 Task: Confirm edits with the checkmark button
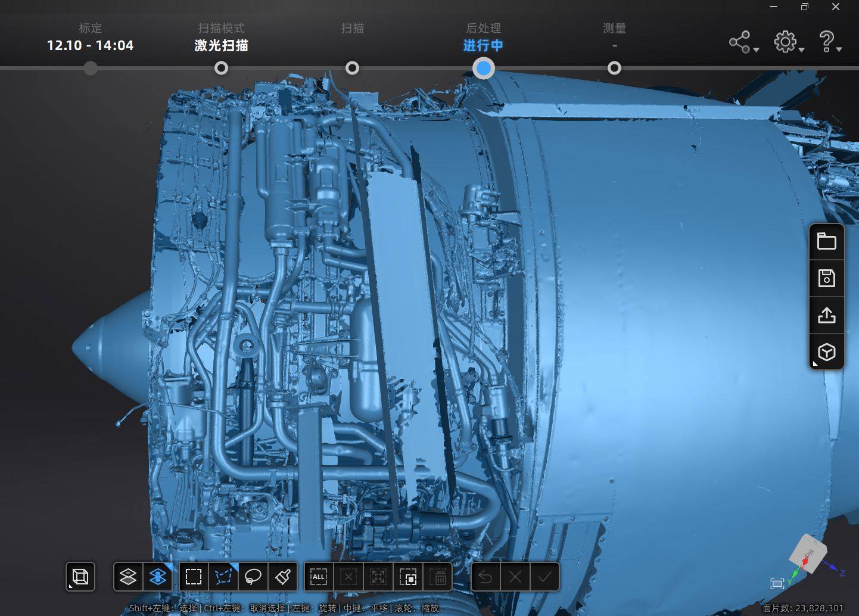(x=545, y=577)
